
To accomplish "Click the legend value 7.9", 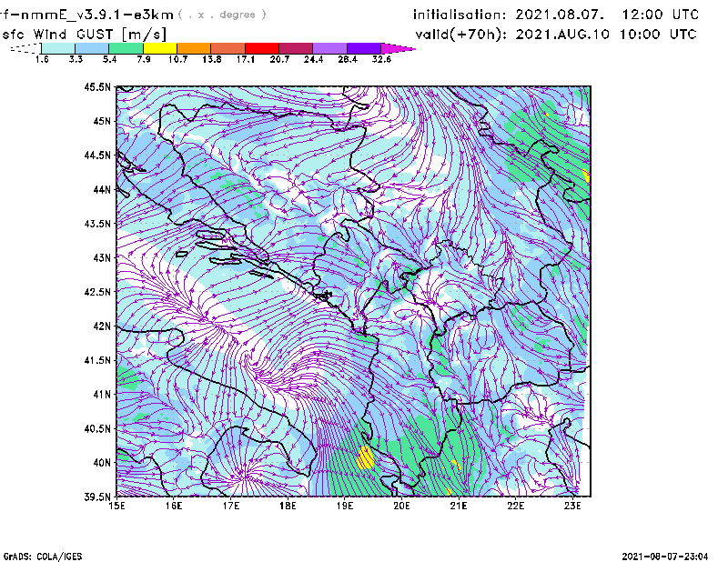I will [144, 59].
